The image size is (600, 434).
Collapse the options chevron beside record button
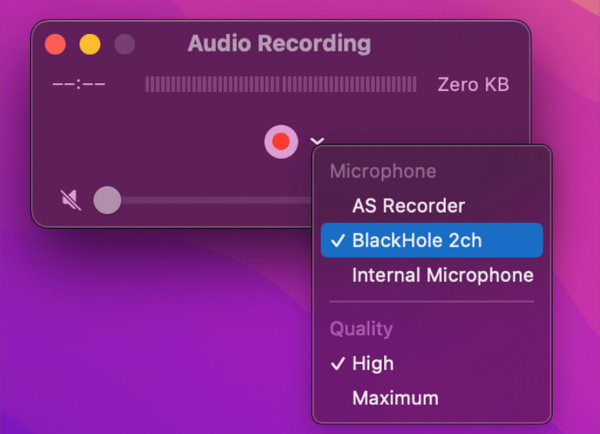(317, 141)
